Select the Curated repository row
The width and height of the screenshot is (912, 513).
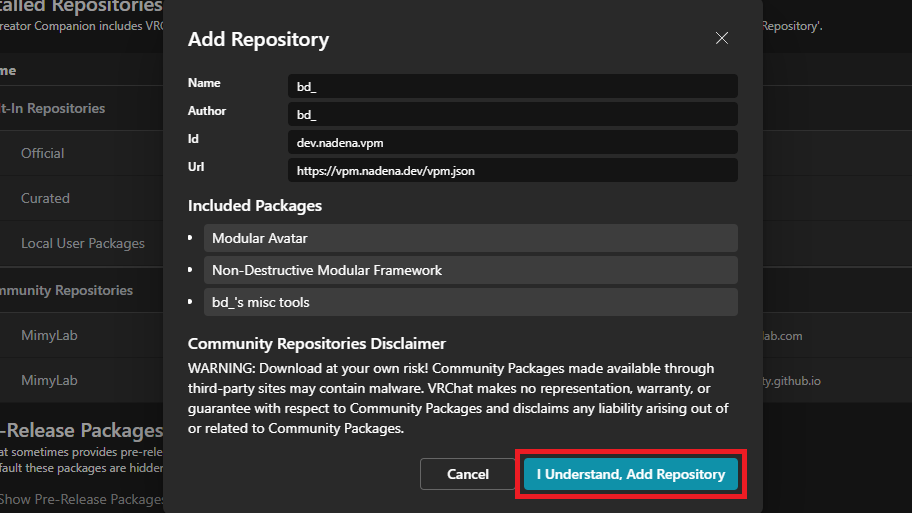click(45, 198)
